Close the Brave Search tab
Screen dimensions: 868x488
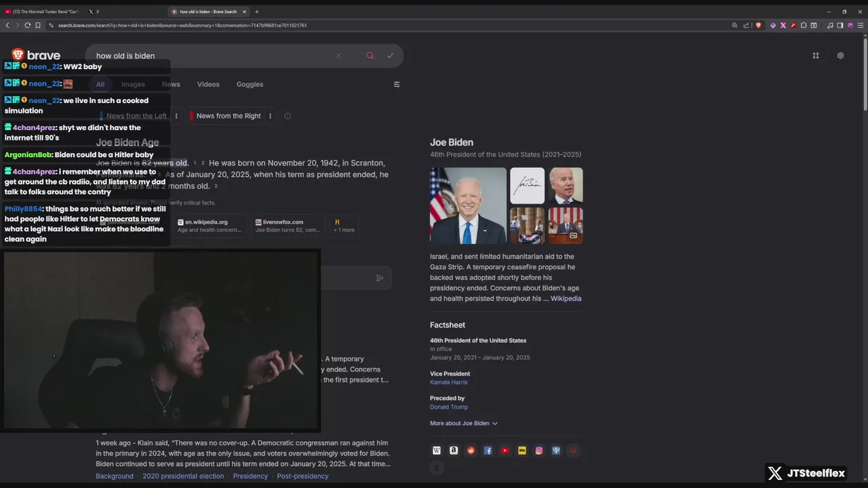tap(245, 12)
